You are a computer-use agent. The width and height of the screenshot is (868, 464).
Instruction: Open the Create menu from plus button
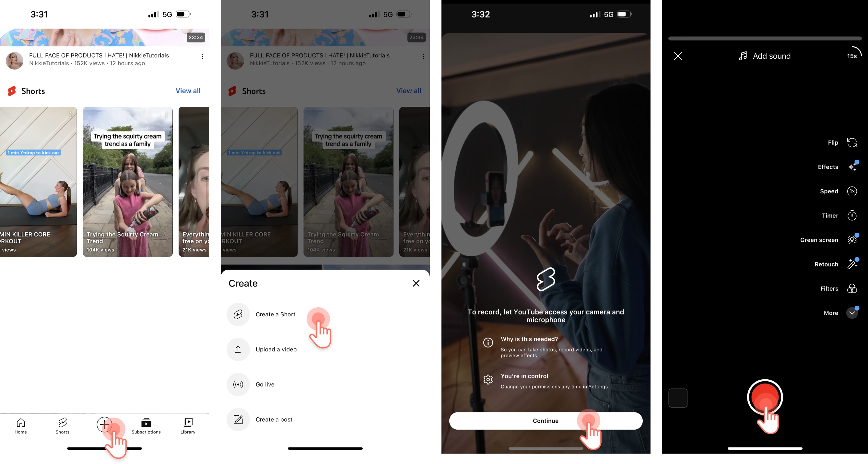tap(104, 424)
